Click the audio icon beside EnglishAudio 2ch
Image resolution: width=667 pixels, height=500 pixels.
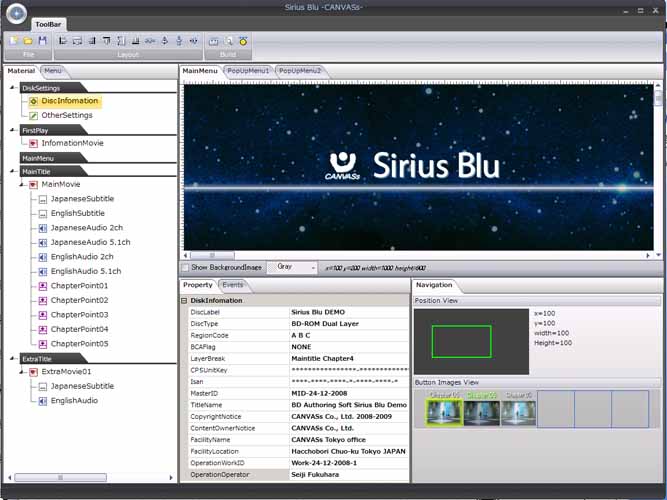pos(43,257)
